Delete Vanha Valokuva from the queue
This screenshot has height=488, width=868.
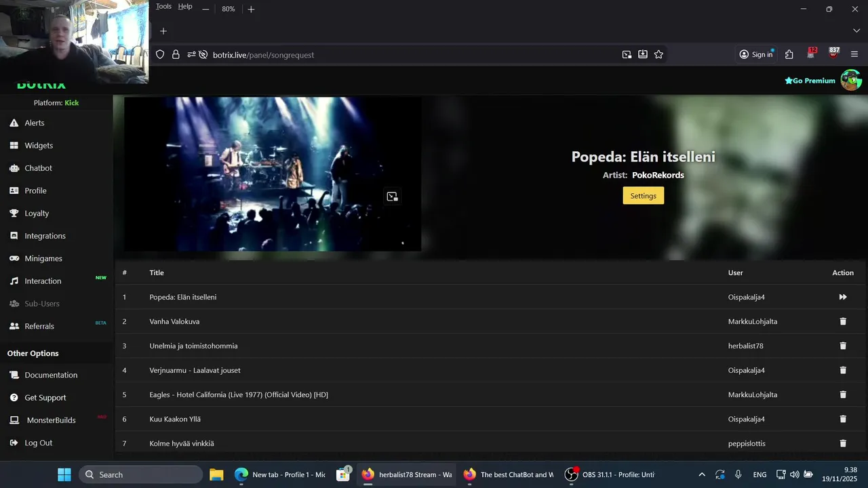pos(843,321)
